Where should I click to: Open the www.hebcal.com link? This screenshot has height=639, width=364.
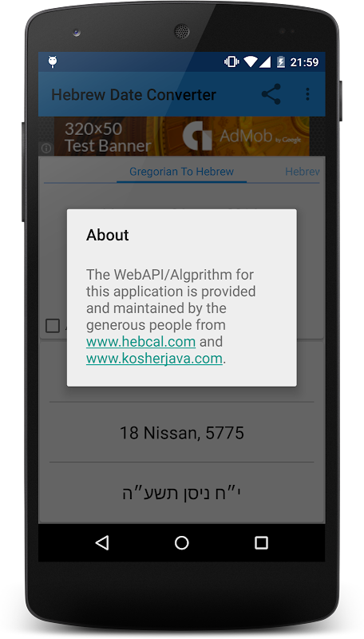(x=140, y=342)
